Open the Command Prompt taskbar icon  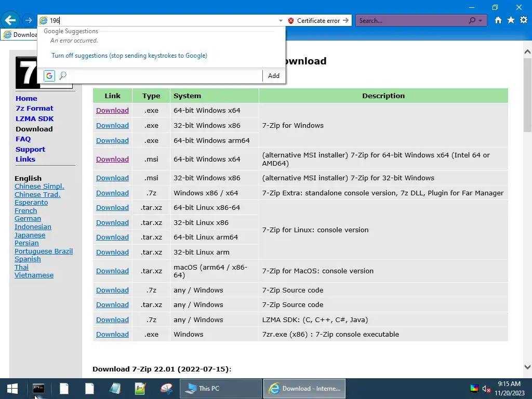(38, 389)
